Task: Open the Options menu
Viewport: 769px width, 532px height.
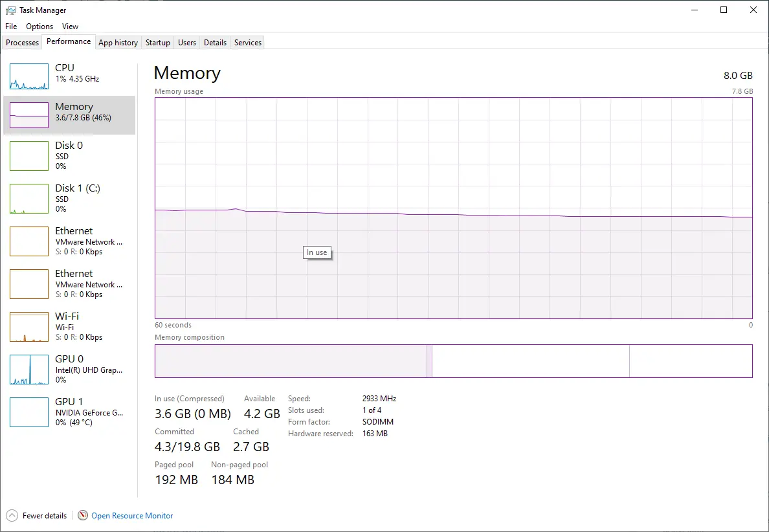Action: tap(39, 27)
